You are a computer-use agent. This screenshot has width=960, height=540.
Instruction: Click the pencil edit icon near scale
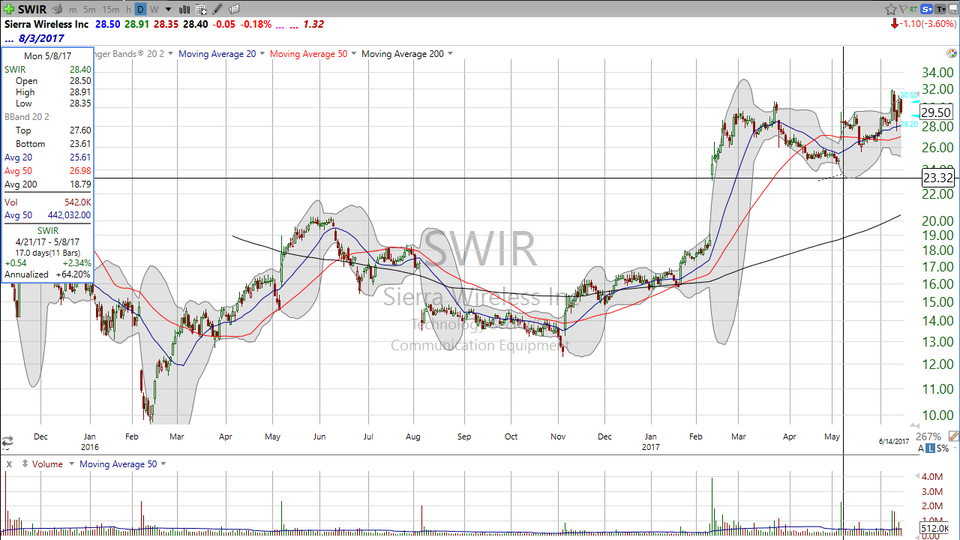pyautogui.click(x=953, y=436)
